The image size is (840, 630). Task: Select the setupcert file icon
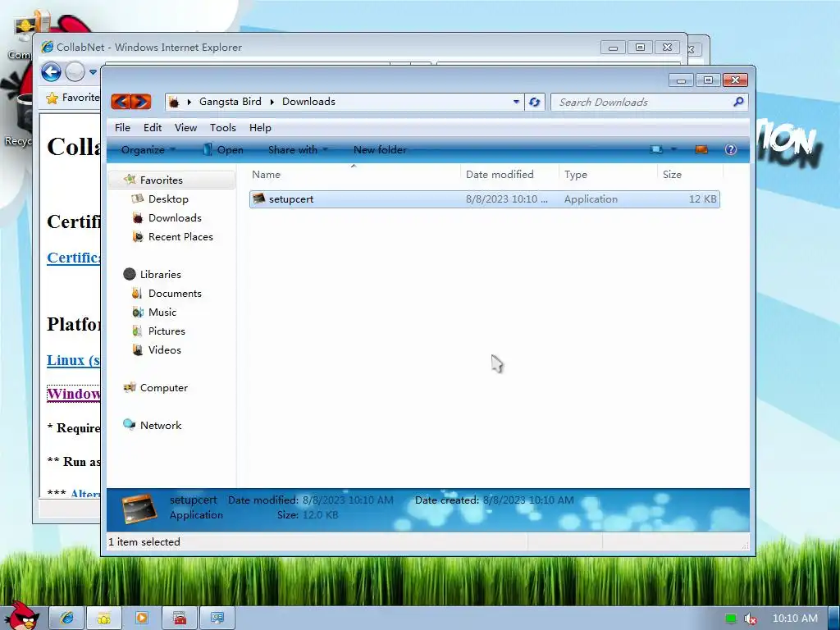point(258,199)
